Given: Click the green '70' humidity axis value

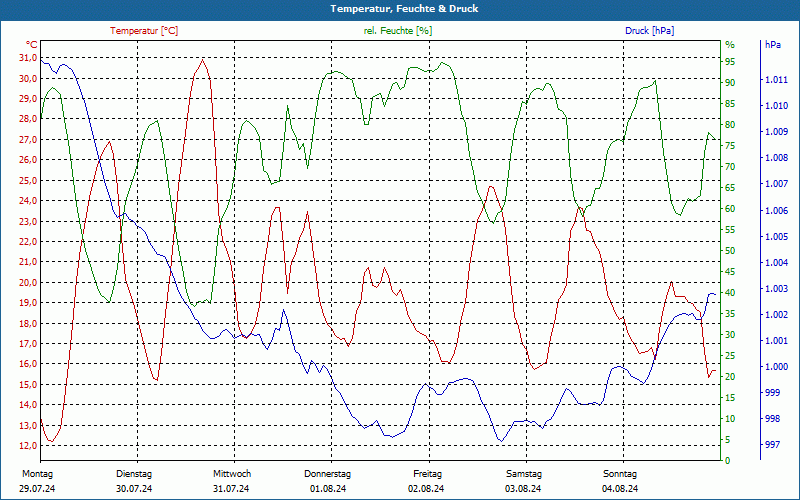Looking at the screenshot, I should [x=730, y=167].
